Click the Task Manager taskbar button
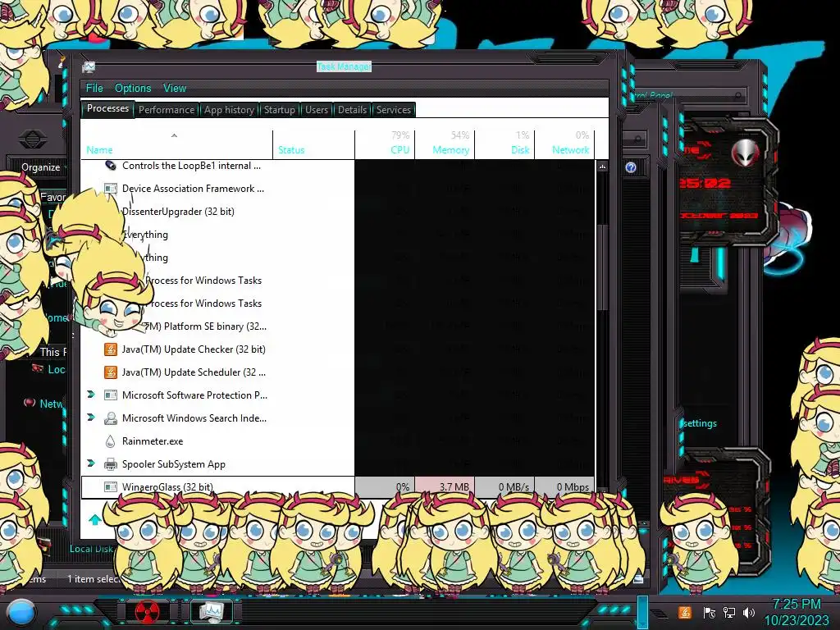This screenshot has height=630, width=840. click(211, 612)
